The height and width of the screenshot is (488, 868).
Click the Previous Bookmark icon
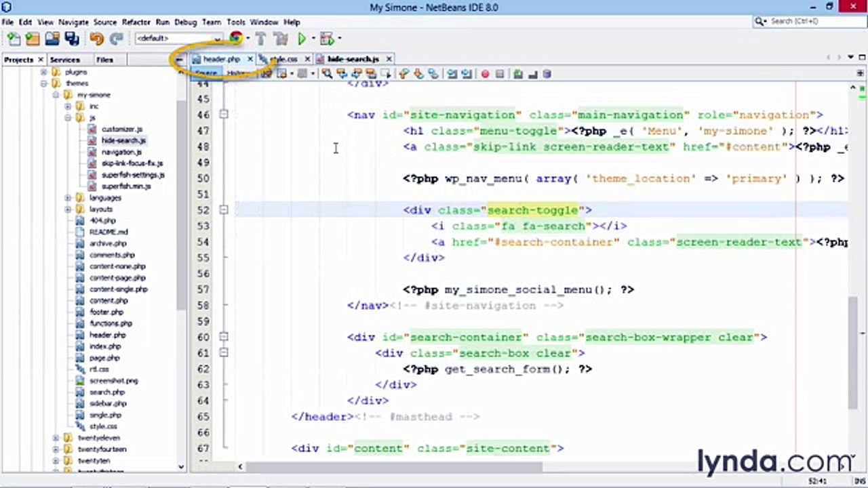tap(404, 74)
